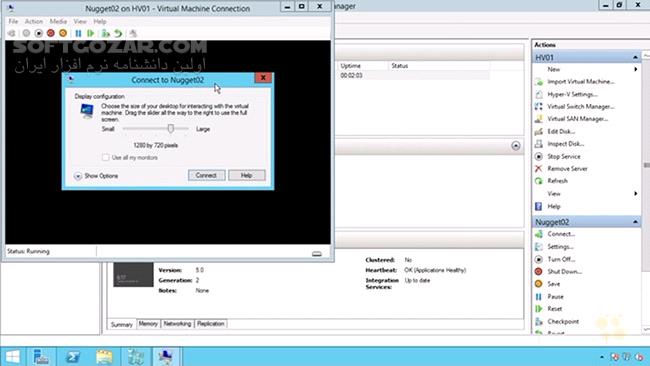This screenshot has height=366, width=650.
Task: Open the View menu in VM Connection
Action: [80, 21]
